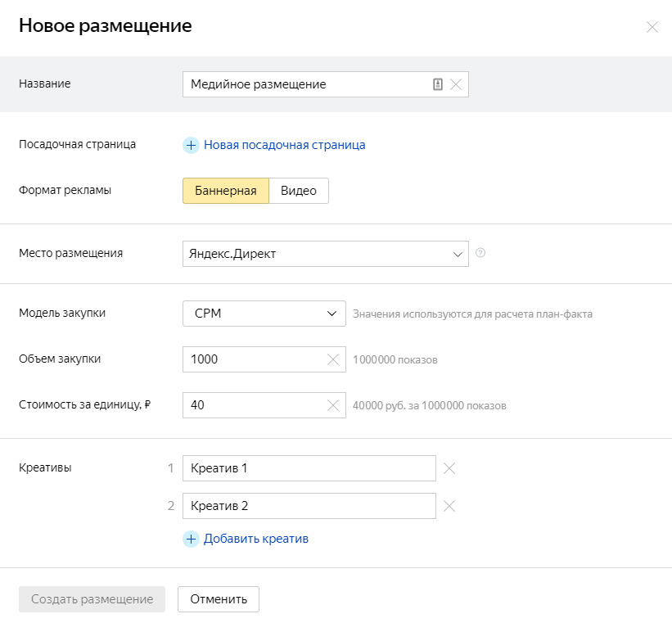Click Добавить креатив link
The image size is (672, 623).
coord(255,539)
